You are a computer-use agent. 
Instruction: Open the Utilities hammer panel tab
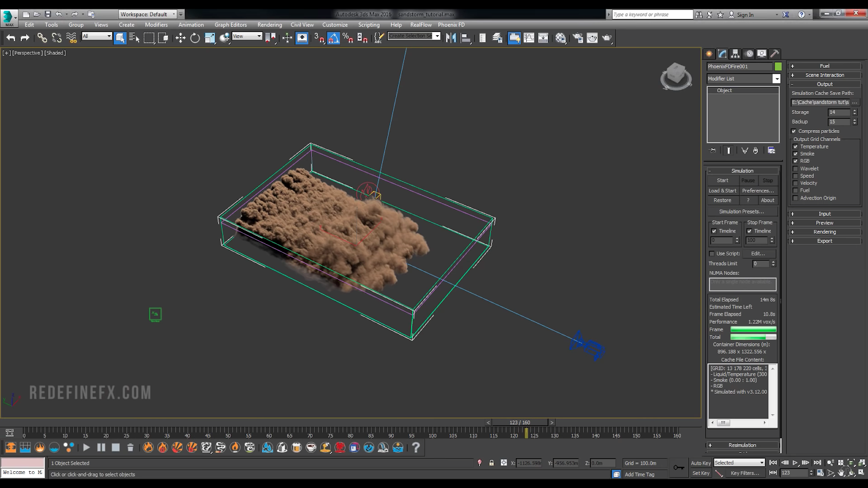click(775, 54)
